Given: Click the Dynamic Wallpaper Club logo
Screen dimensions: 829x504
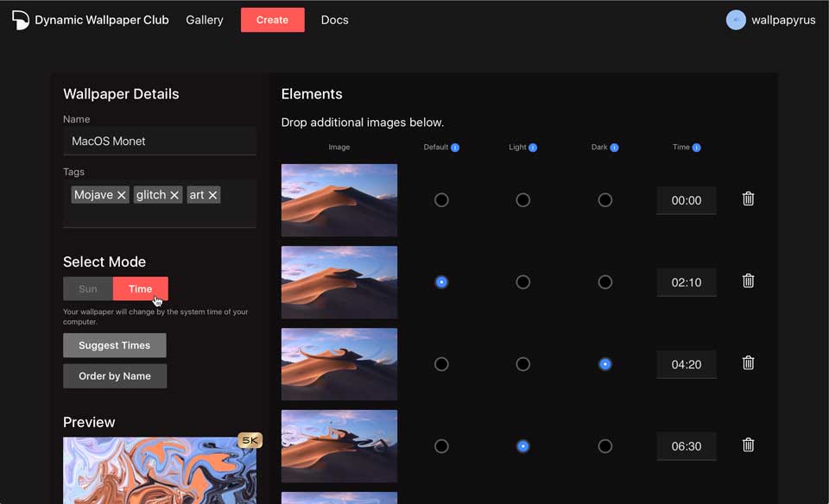Looking at the screenshot, I should 19,19.
